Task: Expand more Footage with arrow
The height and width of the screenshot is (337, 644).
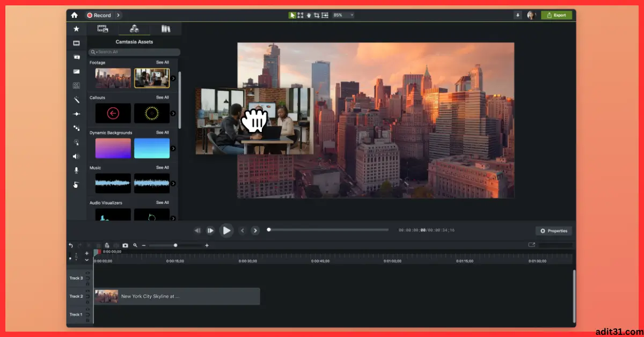Action: 173,78
